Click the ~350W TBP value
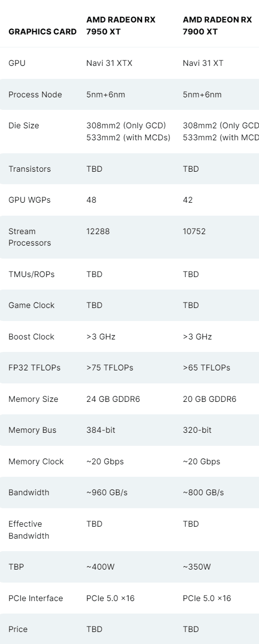Screen dimensions: 259x644 point(197,567)
